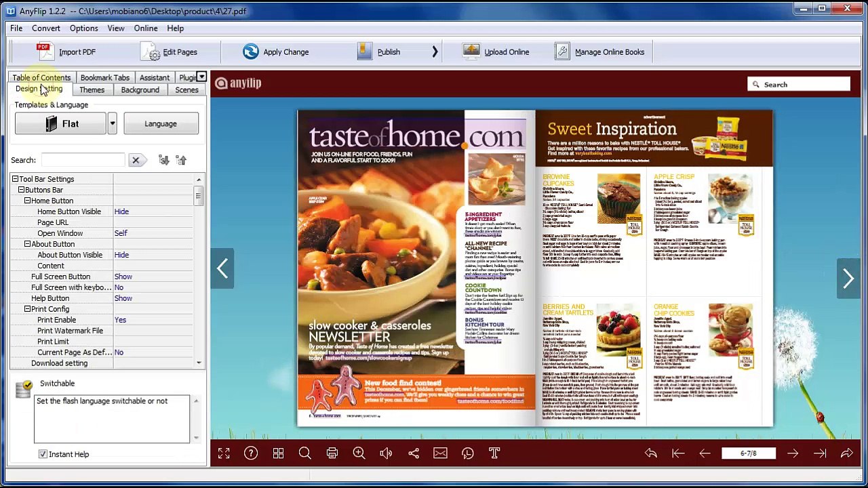Image resolution: width=868 pixels, height=488 pixels.
Task: Open template dropdown arrow next to Flat
Action: pyautogui.click(x=112, y=124)
